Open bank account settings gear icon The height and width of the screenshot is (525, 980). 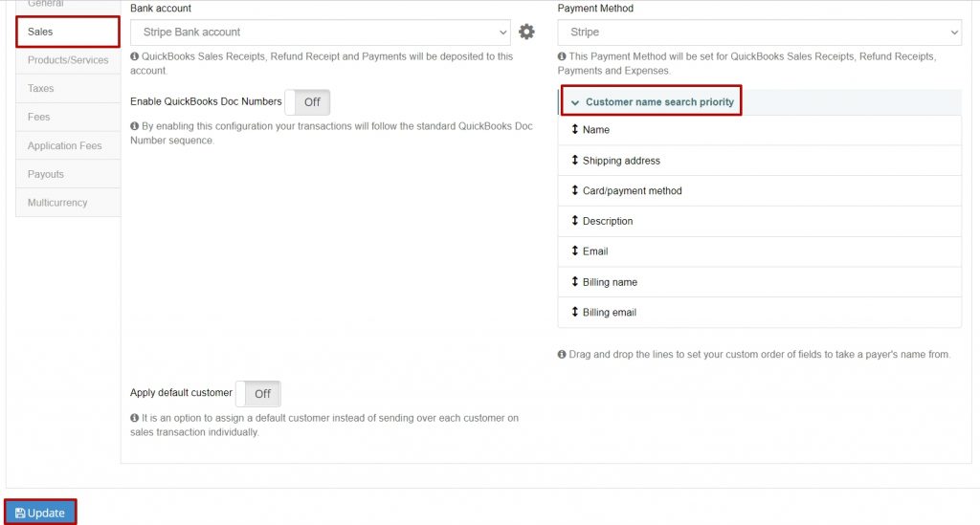pyautogui.click(x=526, y=32)
